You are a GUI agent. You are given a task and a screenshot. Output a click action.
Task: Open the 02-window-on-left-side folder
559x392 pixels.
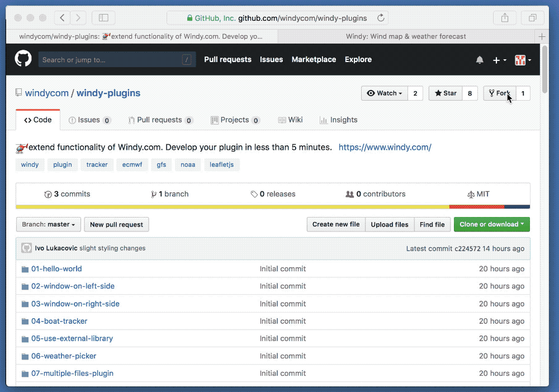(x=73, y=286)
